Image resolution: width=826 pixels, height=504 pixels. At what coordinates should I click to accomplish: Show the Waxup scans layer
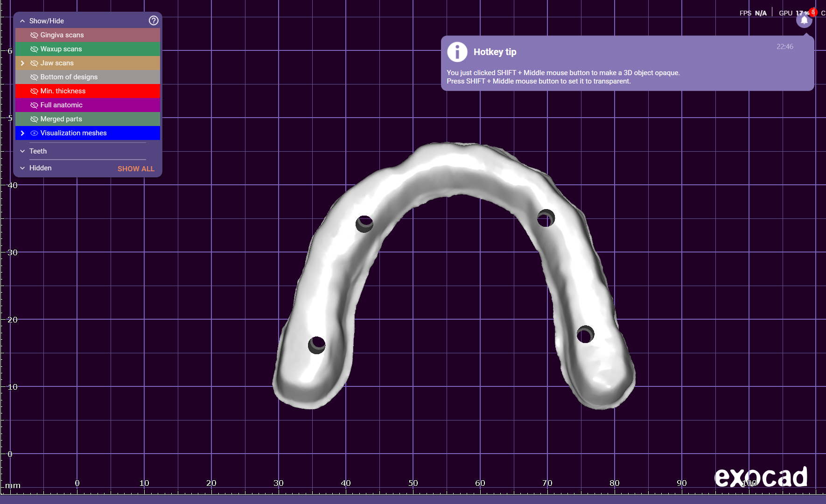click(34, 49)
